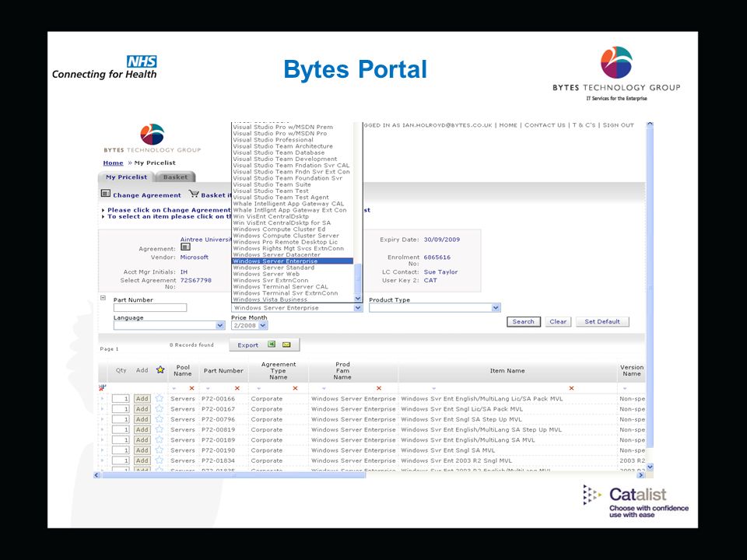The width and height of the screenshot is (747, 560).
Task: Click the 8 Records found text
Action: pos(191,345)
